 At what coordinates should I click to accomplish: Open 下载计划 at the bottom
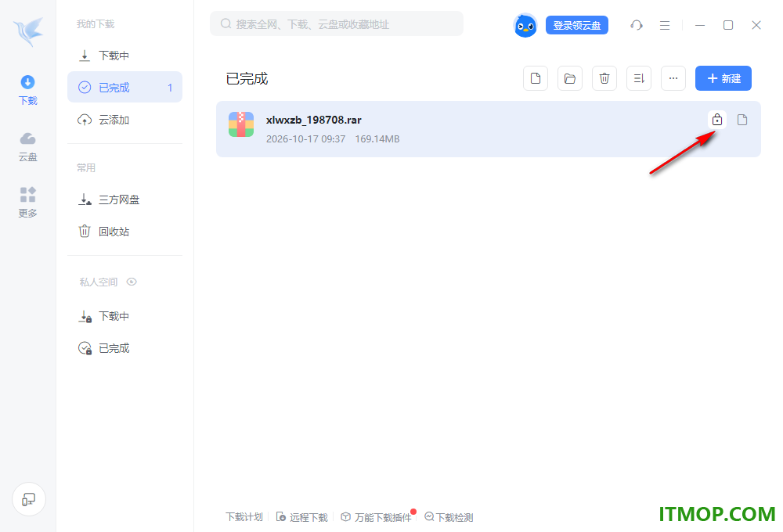coord(244,517)
